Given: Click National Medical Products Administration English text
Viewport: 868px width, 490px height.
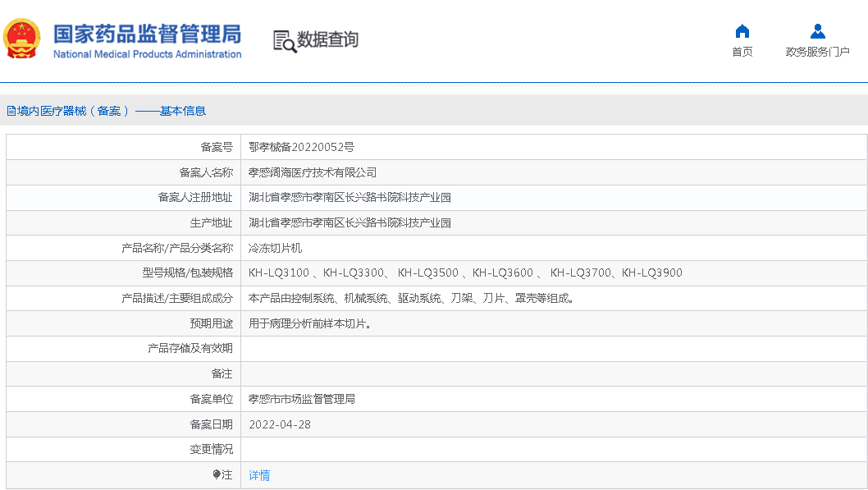Looking at the screenshot, I should point(147,54).
